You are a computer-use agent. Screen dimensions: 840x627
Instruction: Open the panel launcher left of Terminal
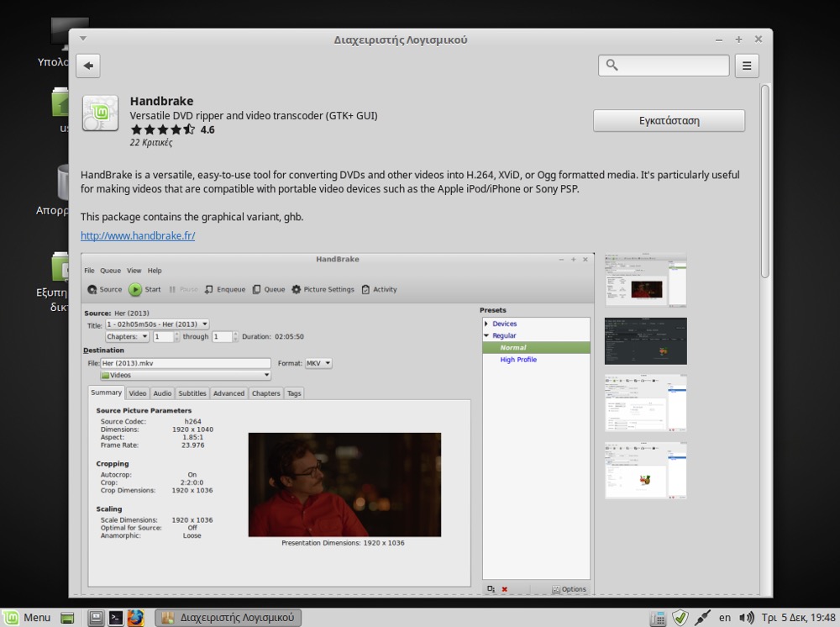click(96, 618)
